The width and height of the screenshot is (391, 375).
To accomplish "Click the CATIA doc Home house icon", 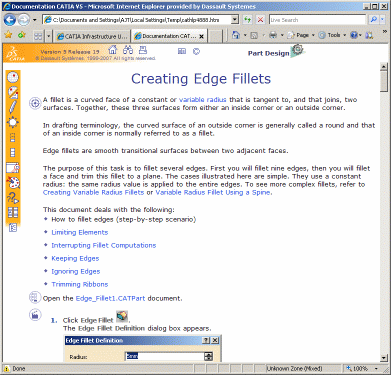I will click(x=113, y=50).
